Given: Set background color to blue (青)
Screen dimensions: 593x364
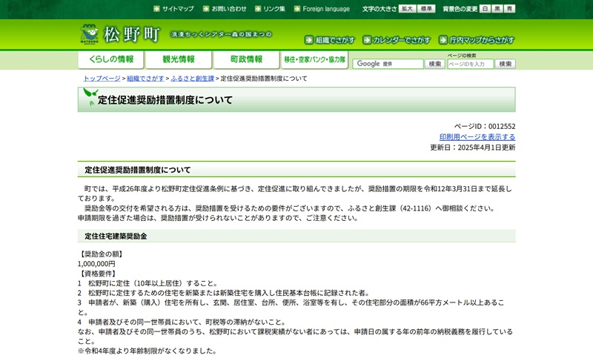Looking at the screenshot, I should point(510,9).
